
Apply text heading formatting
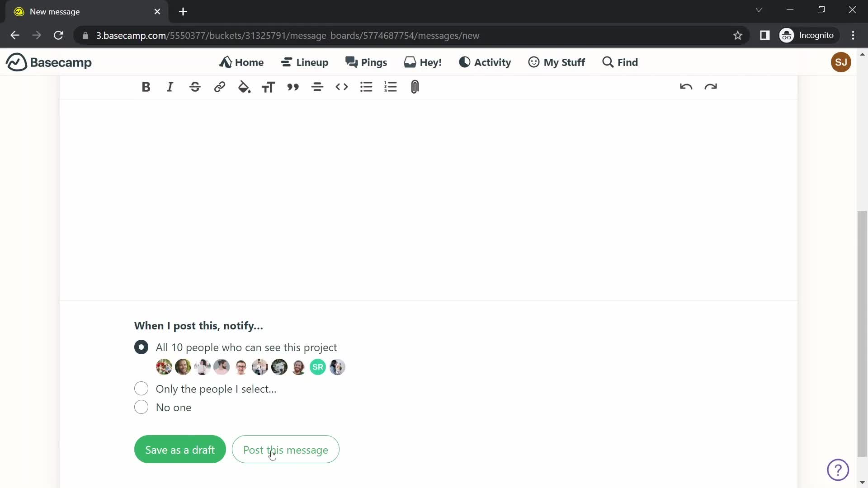[x=269, y=88]
